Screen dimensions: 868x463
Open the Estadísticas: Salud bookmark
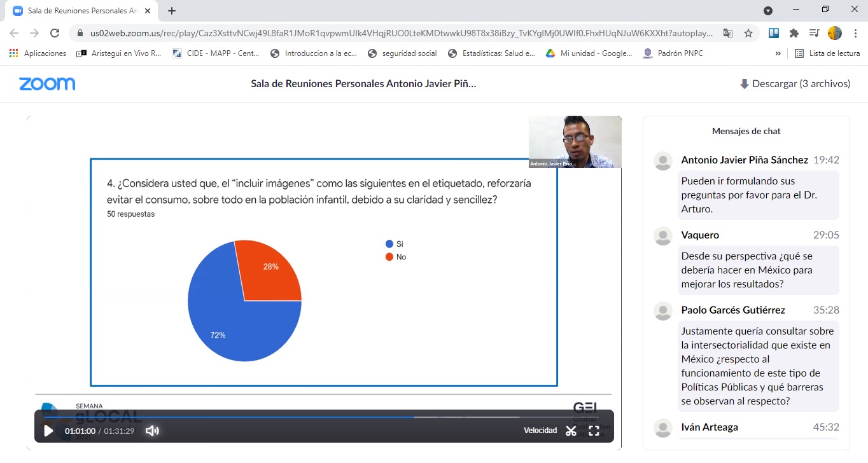(x=491, y=53)
